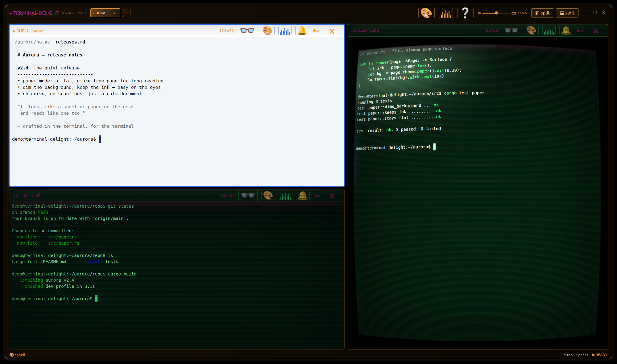The image size is (617, 364).
Task: Add a new tab with plus button
Action: point(126,13)
